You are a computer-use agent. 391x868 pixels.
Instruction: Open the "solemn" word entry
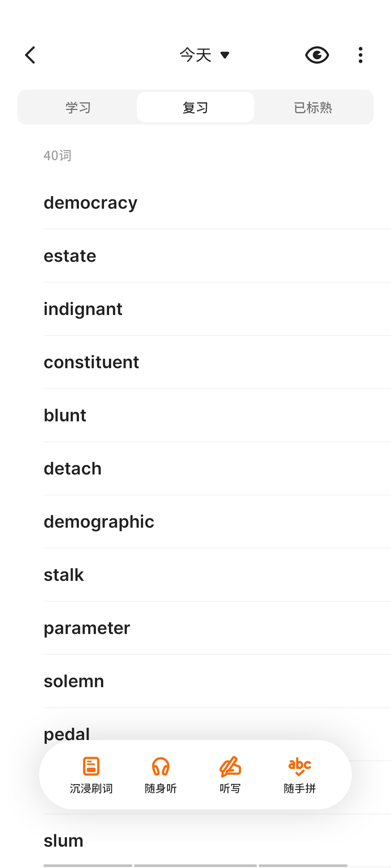click(x=74, y=681)
